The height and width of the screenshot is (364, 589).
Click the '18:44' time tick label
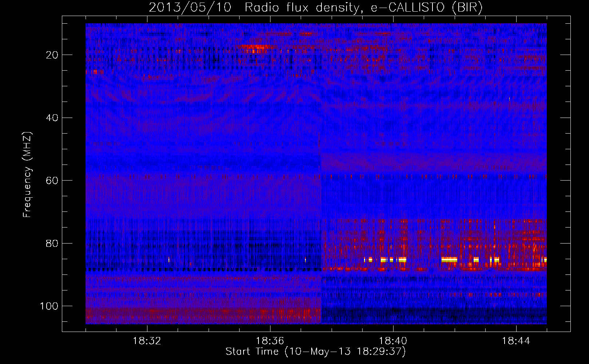(x=516, y=341)
